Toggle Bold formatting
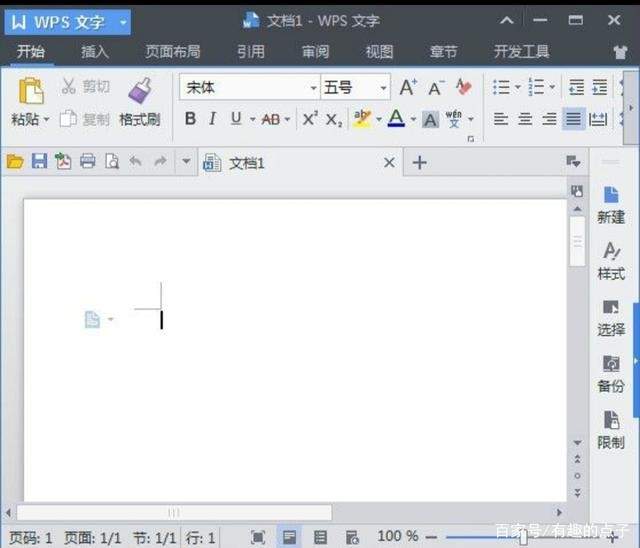Screen dimensions: 640x548 (190, 119)
